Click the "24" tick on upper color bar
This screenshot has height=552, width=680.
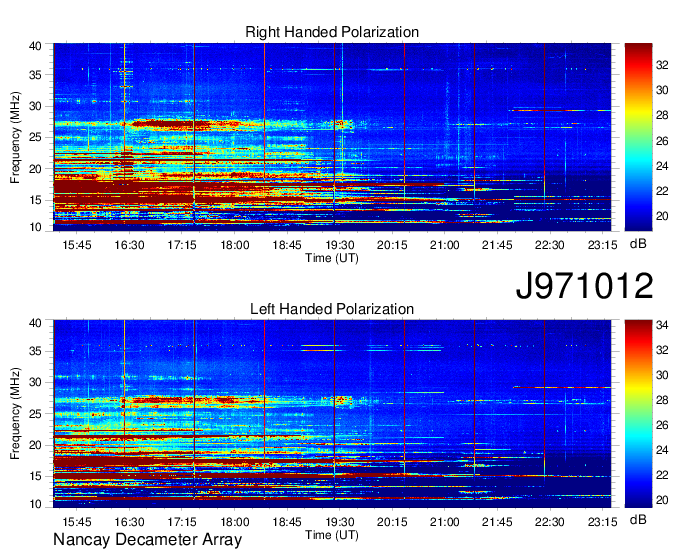click(662, 166)
